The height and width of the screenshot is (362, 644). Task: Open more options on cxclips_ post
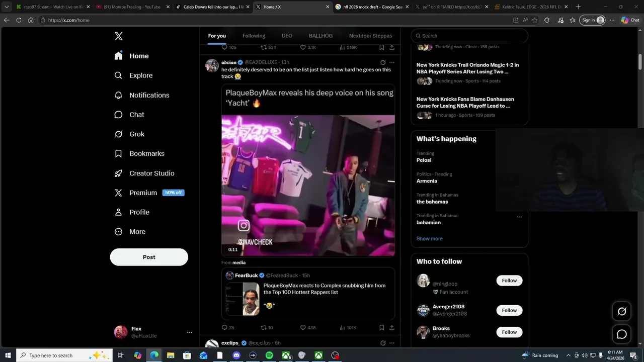pyautogui.click(x=392, y=343)
